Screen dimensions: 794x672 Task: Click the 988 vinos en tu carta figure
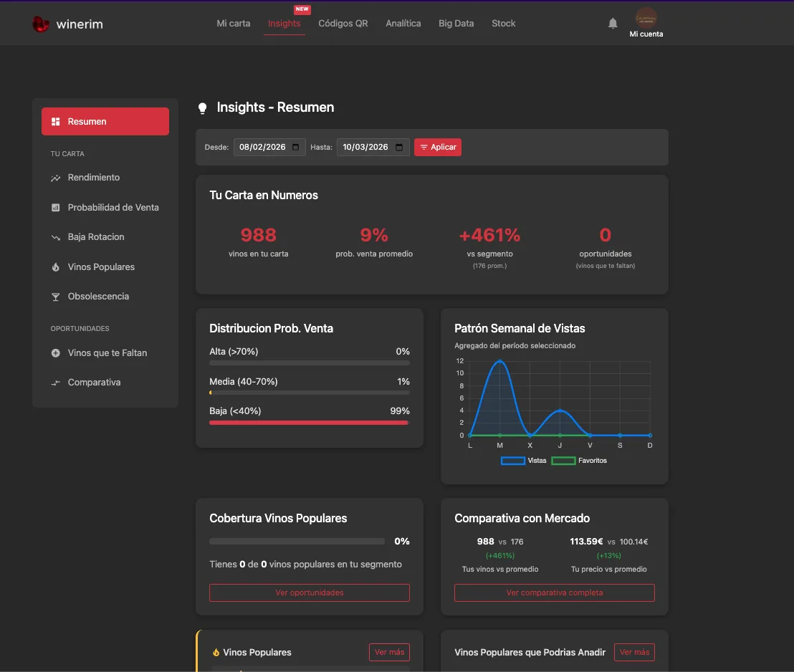click(258, 235)
